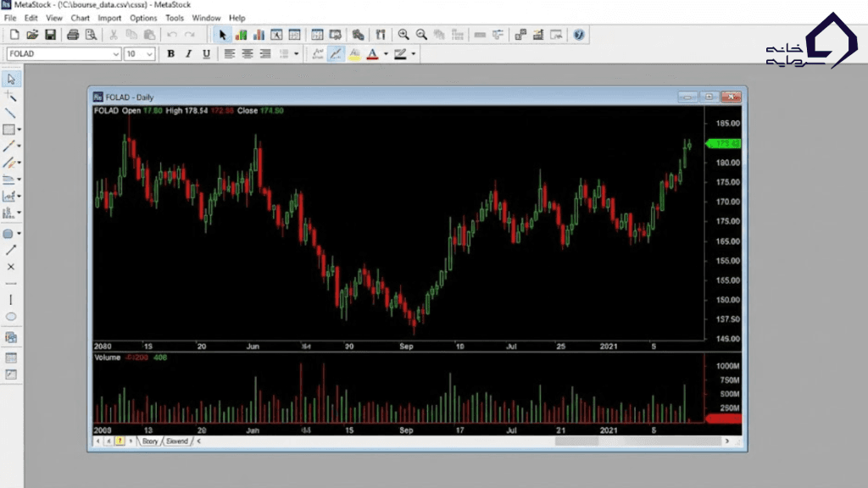This screenshot has height=488, width=868.
Task: Click the Open file folder icon
Action: [x=32, y=35]
